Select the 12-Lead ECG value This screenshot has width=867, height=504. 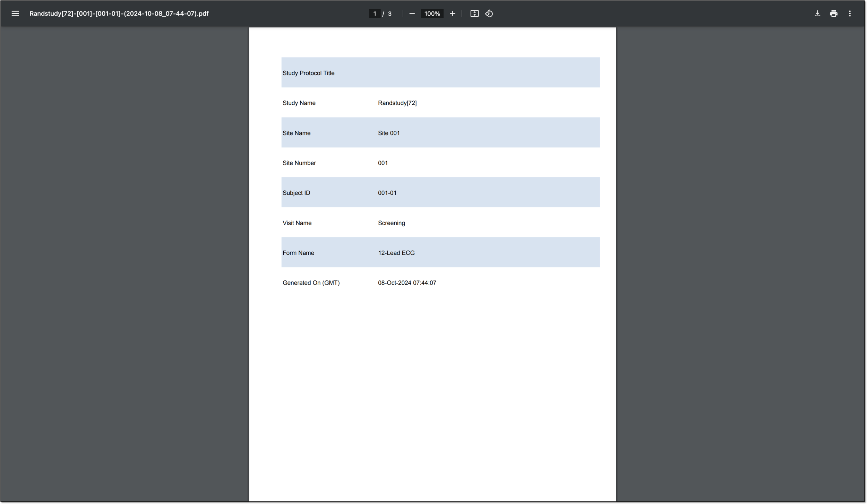pyautogui.click(x=396, y=253)
